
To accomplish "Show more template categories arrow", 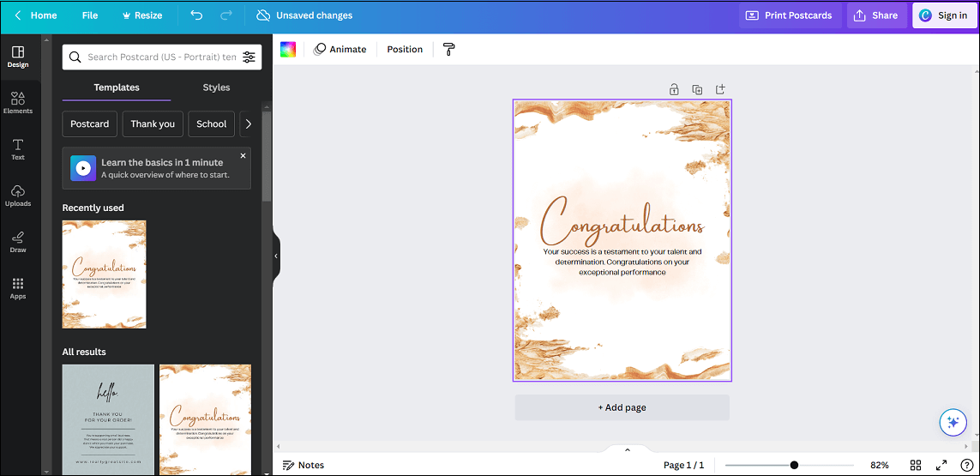I will (x=248, y=124).
